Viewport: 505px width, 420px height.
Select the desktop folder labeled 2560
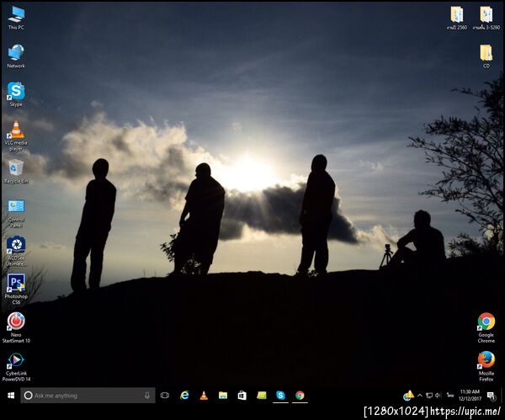[x=457, y=19]
